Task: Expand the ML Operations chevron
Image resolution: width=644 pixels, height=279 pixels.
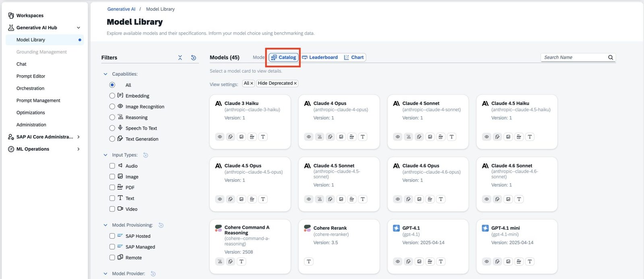Action: tap(78, 149)
